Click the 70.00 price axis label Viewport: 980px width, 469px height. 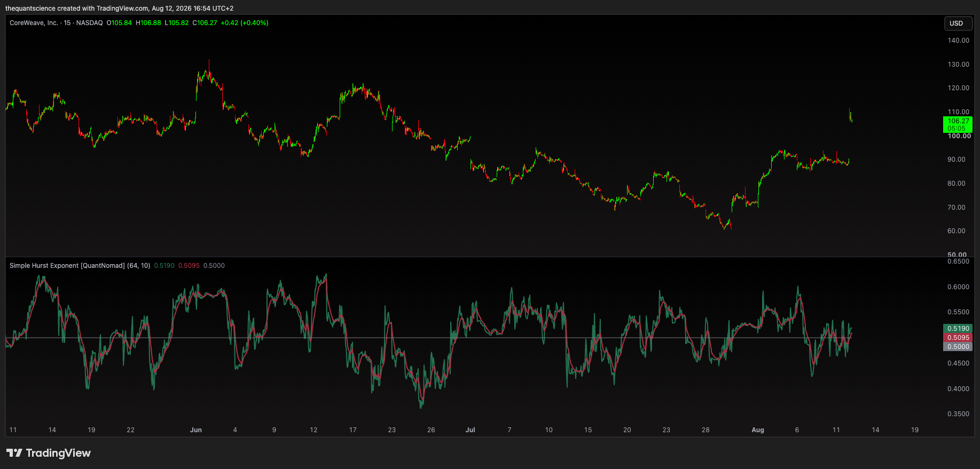[x=957, y=208]
